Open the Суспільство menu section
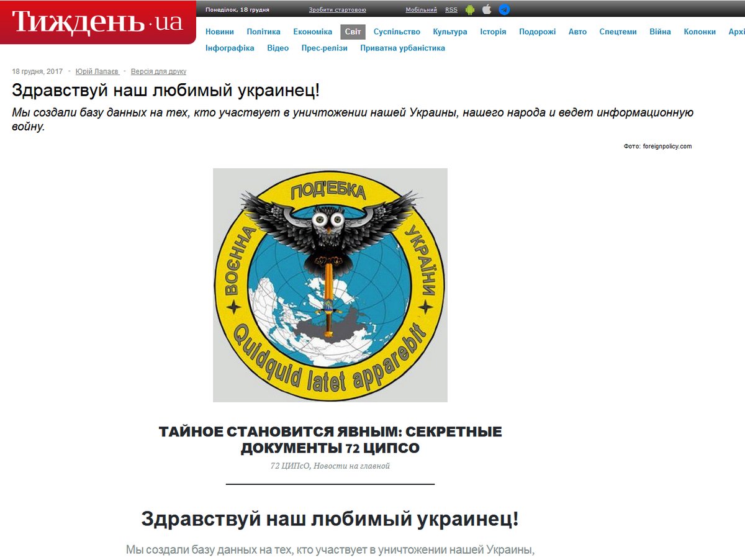Viewport: 745px width, 560px height. point(397,32)
